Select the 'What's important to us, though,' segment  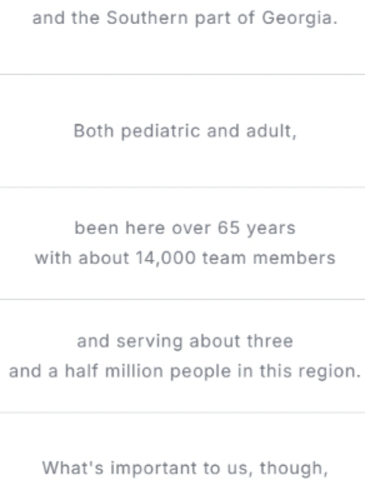(x=185, y=468)
